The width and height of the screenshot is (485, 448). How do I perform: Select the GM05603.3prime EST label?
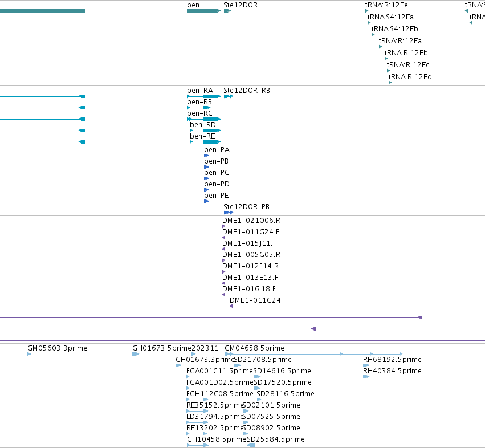57,348
